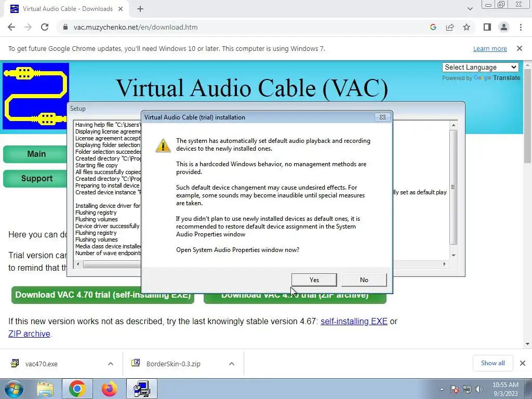The width and height of the screenshot is (532, 399).
Task: Launch Firefox from the taskbar
Action: click(x=109, y=389)
